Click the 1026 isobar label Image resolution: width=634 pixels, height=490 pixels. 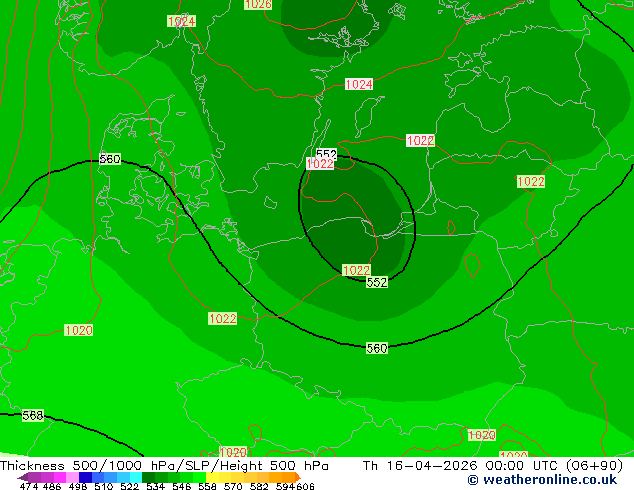(x=258, y=4)
